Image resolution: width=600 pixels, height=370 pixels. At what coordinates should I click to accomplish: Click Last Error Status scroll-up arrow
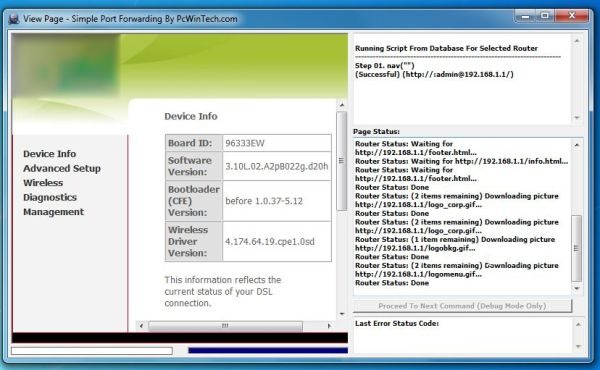(x=578, y=324)
